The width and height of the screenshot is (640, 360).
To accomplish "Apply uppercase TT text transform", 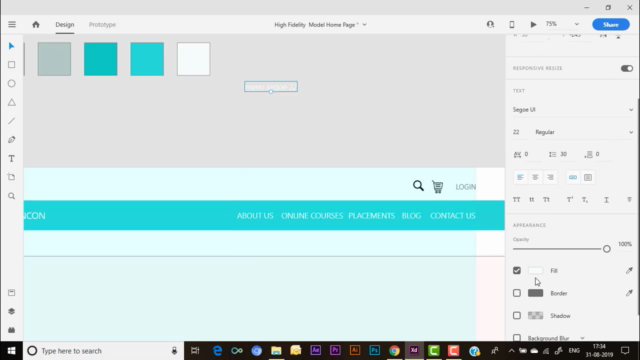I will coord(516,200).
